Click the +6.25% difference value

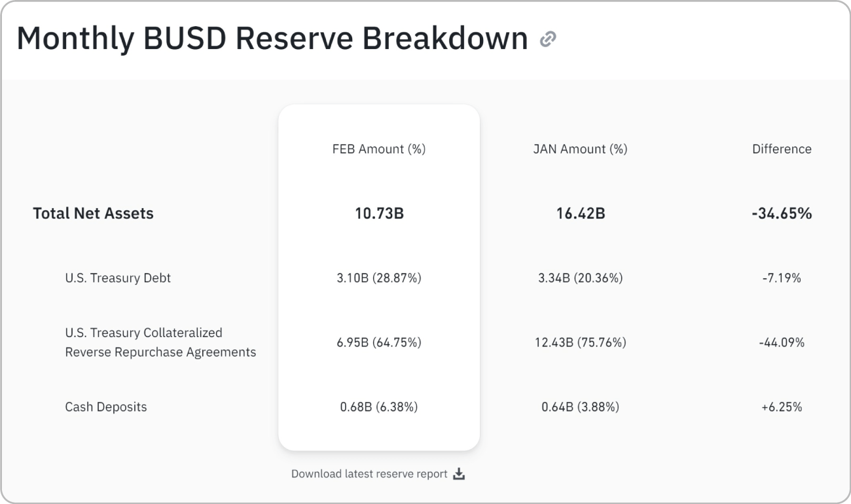point(782,407)
